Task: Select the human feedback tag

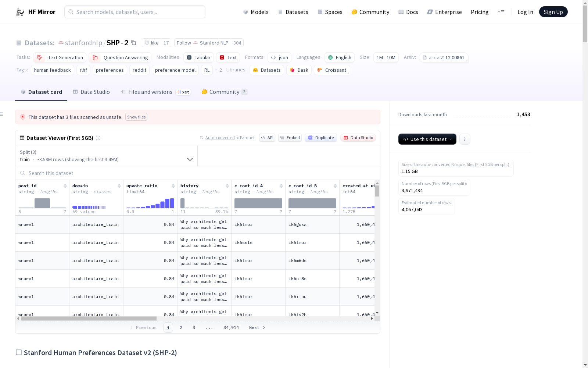Action: point(53,70)
